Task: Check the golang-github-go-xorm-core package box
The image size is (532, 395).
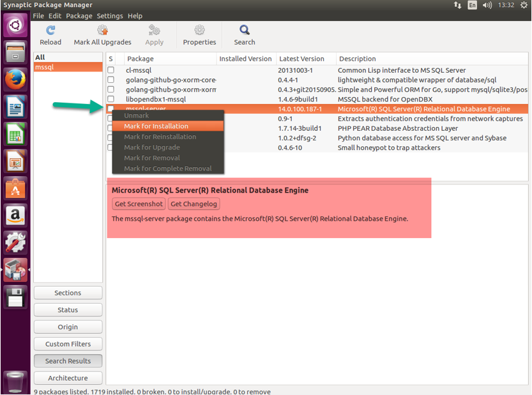Action: [x=111, y=80]
